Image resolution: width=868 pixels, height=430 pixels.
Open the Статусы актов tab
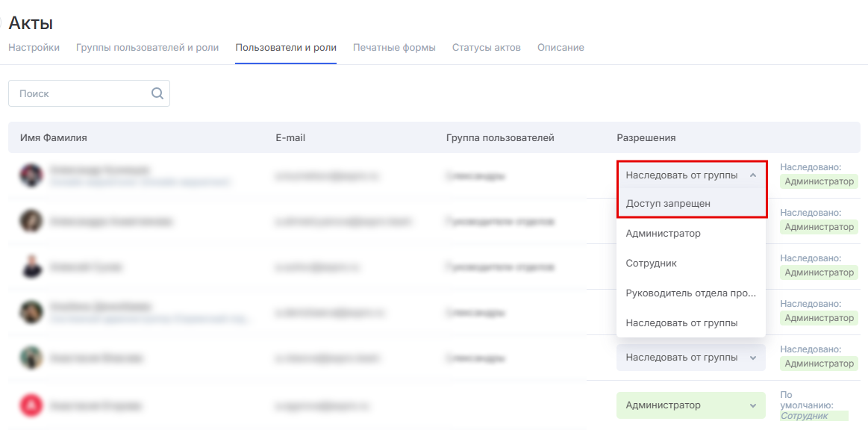pos(486,48)
